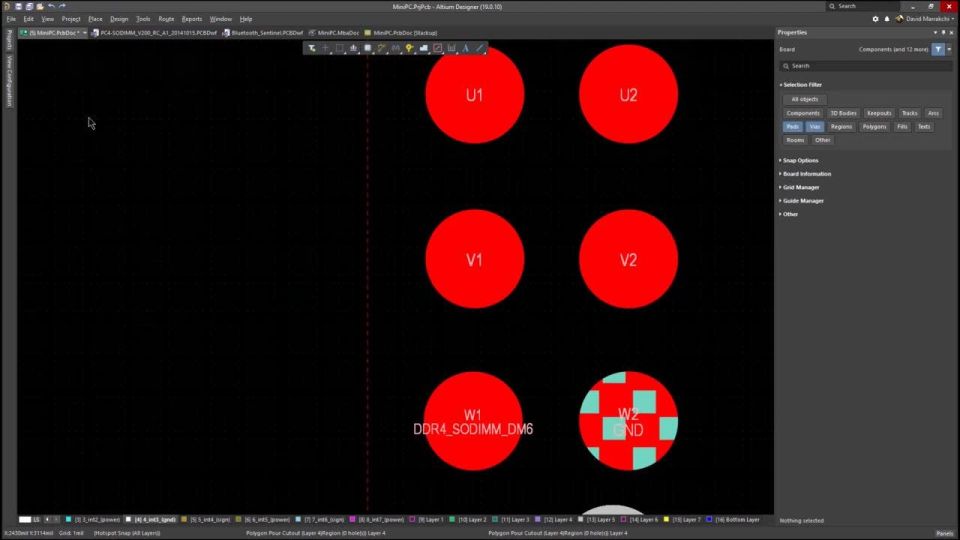
Task: Expand the Snap Options section
Action: click(800, 160)
